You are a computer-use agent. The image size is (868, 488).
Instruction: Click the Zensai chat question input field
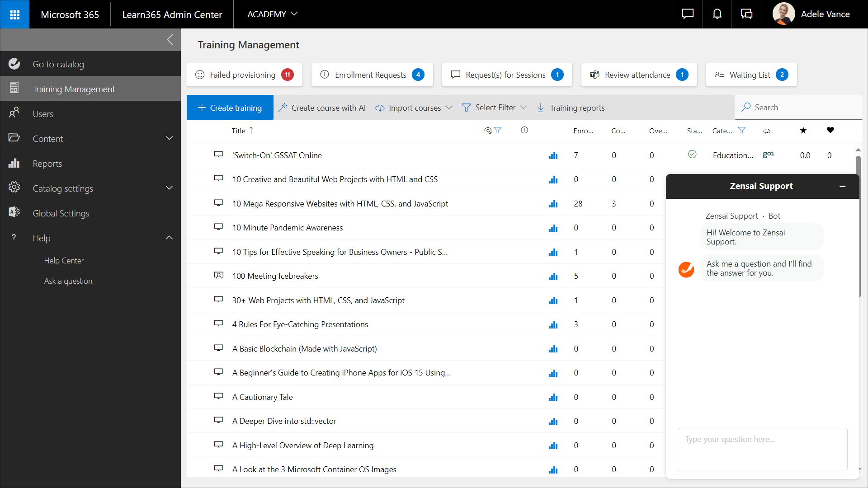click(762, 449)
